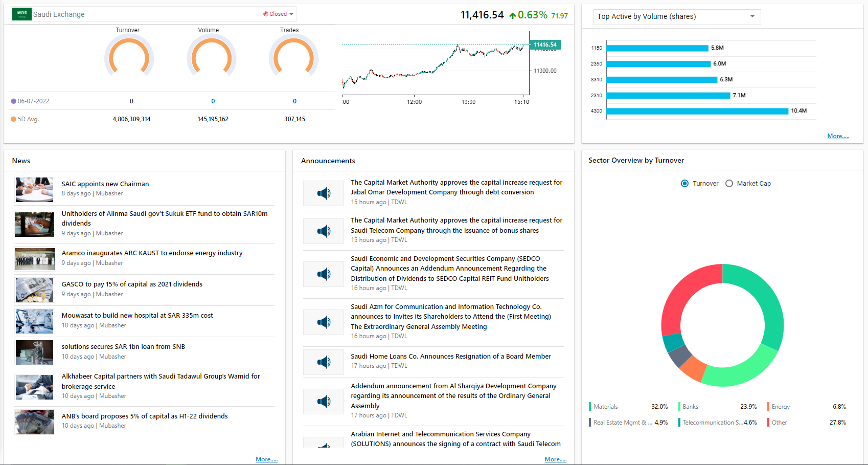The width and height of the screenshot is (868, 465).
Task: Click speaker icon for Jabal Omar announcement
Action: [x=324, y=193]
